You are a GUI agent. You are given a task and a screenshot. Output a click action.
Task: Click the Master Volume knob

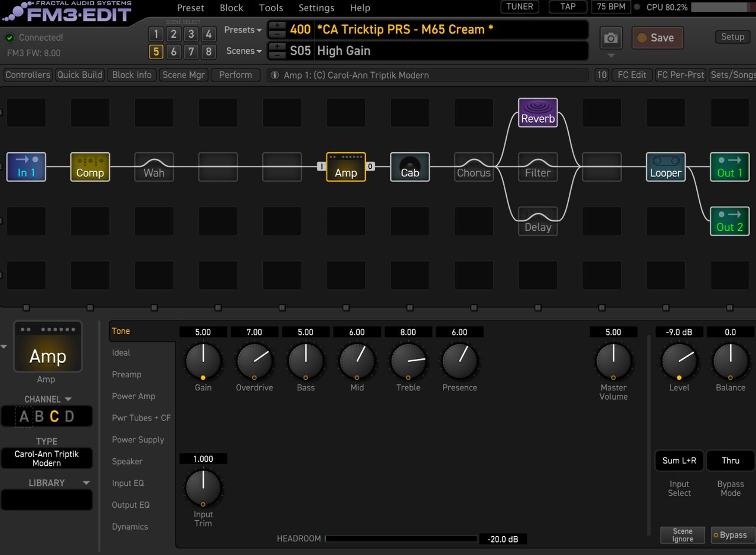613,360
